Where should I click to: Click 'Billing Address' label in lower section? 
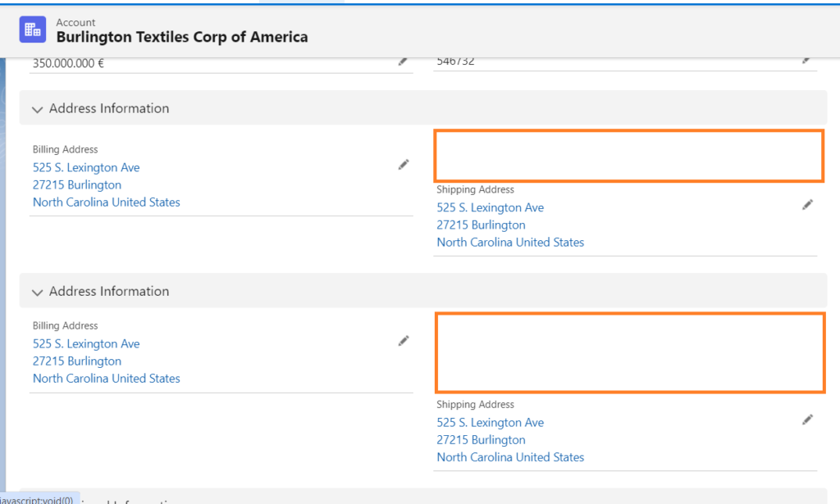[x=66, y=325]
